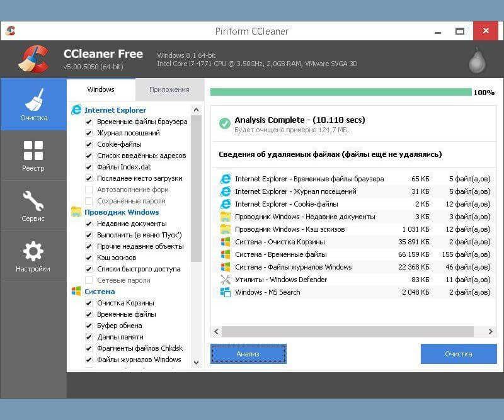The width and height of the screenshot is (504, 420).
Task: Click the '2 048 КБ' size value
Action: click(x=416, y=292)
